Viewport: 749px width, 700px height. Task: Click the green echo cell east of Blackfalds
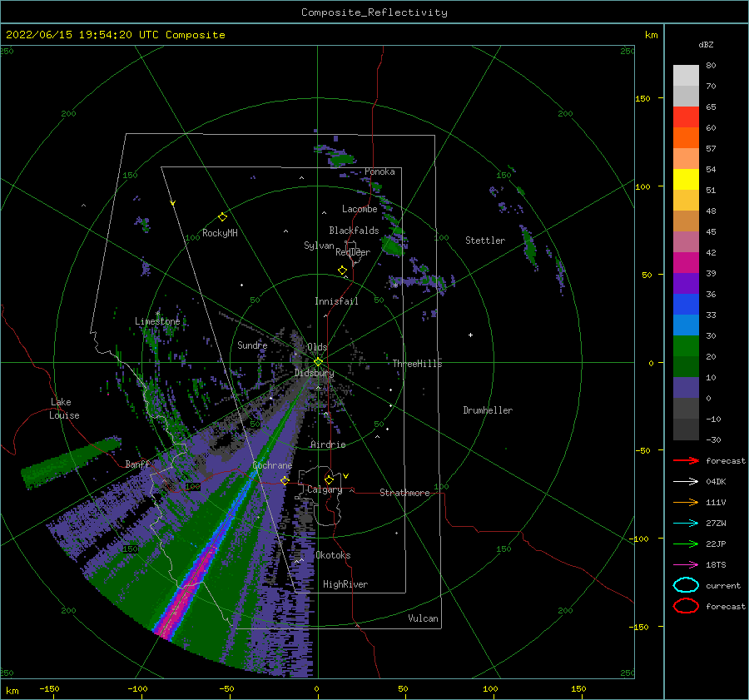(x=393, y=246)
